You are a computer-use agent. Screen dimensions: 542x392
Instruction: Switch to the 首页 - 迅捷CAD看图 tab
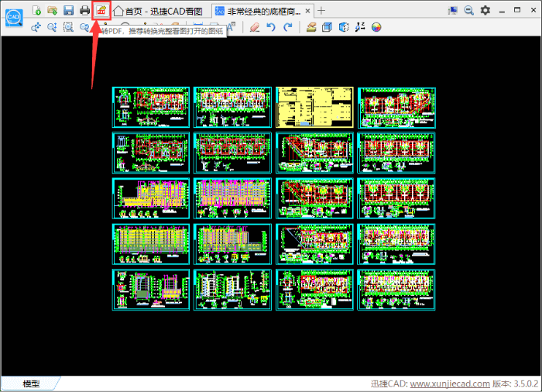(159, 11)
